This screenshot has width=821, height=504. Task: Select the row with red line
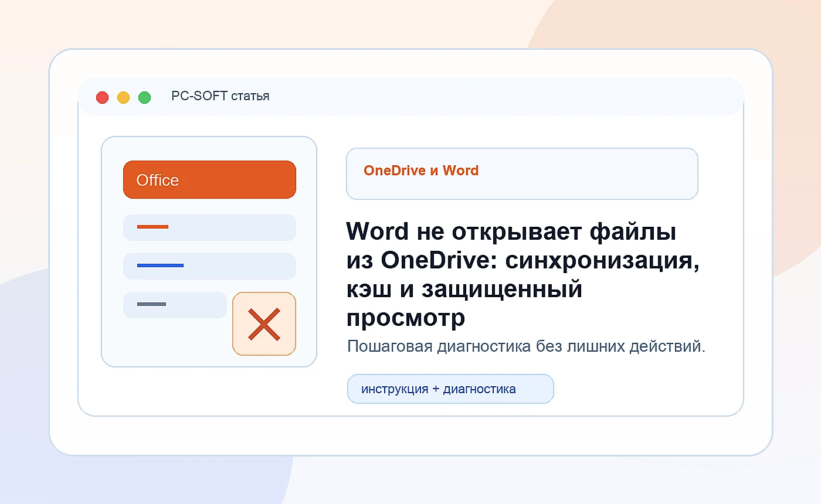(x=209, y=227)
